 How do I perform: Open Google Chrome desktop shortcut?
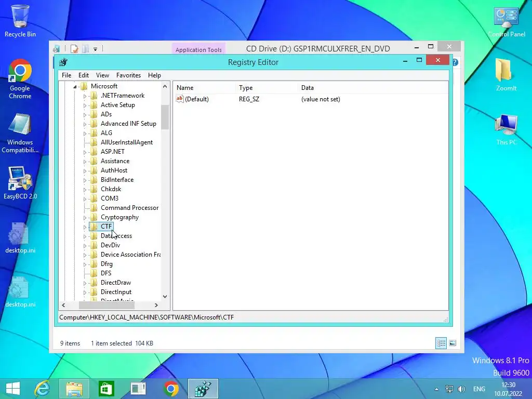coord(20,79)
